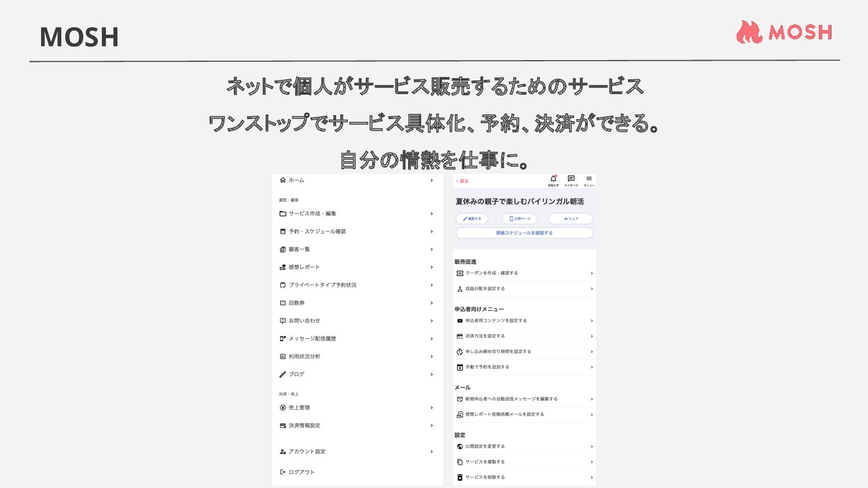Screen dimensions: 868x488
Task: Click the ログアウト label
Action: [x=301, y=472]
